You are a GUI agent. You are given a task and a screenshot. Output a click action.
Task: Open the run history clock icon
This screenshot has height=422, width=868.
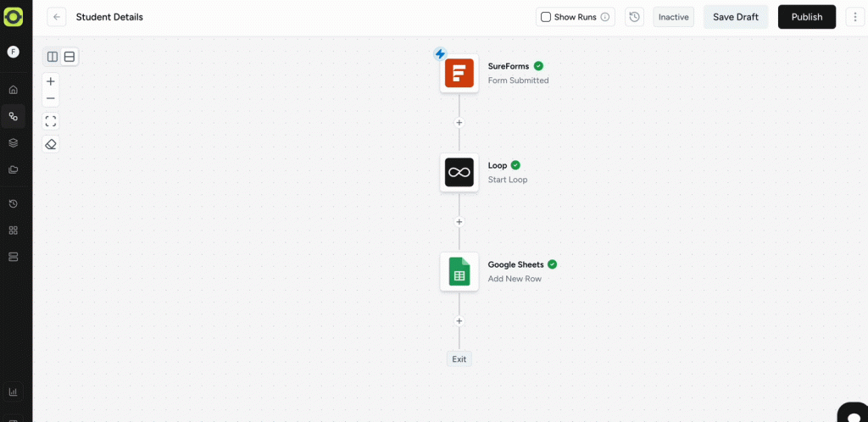(x=634, y=17)
